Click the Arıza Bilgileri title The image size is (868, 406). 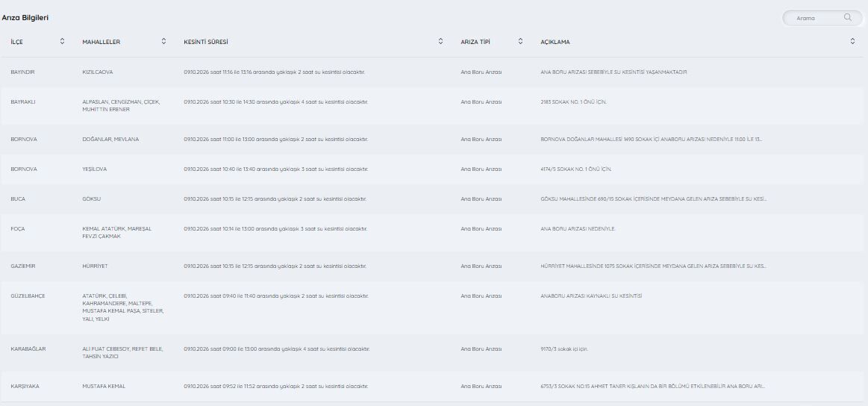point(25,18)
